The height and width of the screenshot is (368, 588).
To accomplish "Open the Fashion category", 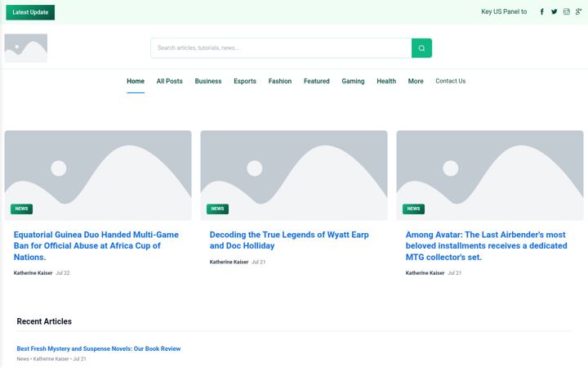I will (280, 81).
